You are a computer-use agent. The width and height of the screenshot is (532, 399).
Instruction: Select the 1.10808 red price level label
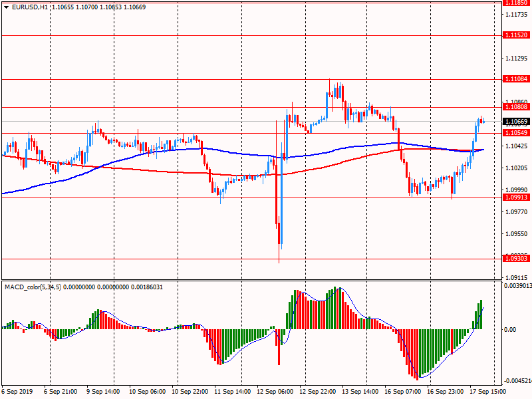click(517, 107)
